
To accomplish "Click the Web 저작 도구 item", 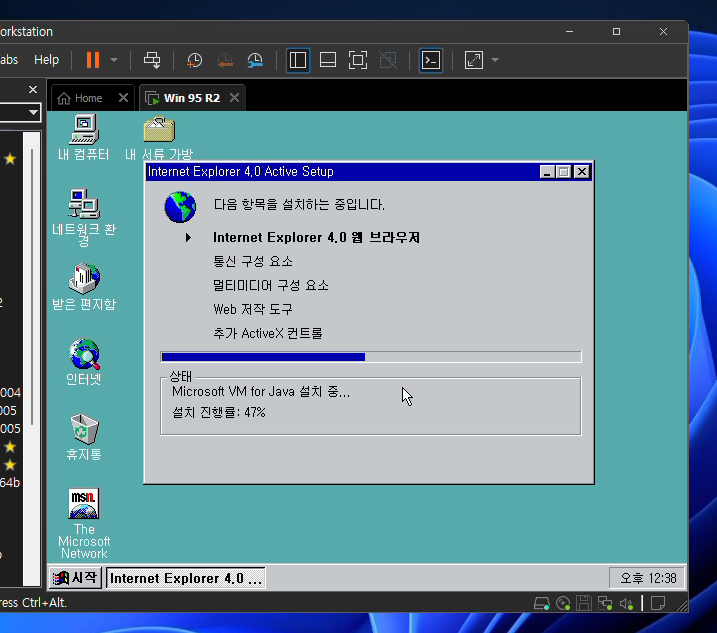I will click(x=252, y=309).
